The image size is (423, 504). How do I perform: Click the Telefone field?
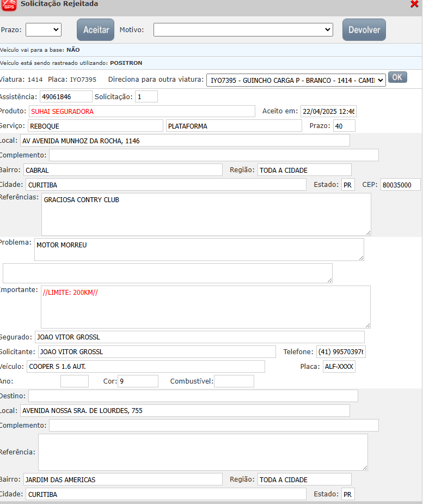[341, 351]
